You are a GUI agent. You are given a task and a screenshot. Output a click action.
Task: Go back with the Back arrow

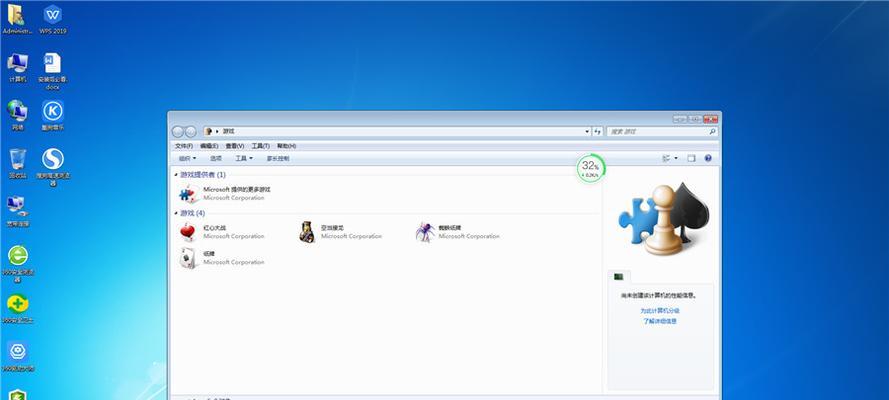tap(178, 131)
